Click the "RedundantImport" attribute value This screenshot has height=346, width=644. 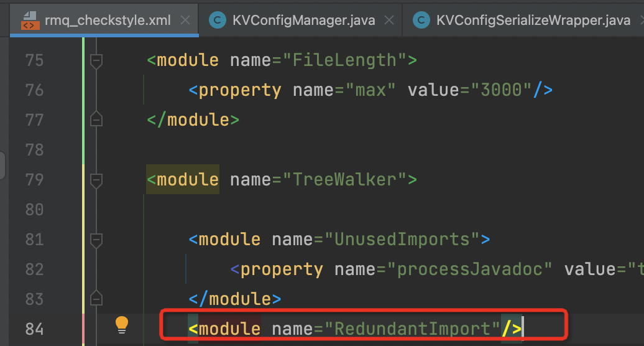coord(412,329)
